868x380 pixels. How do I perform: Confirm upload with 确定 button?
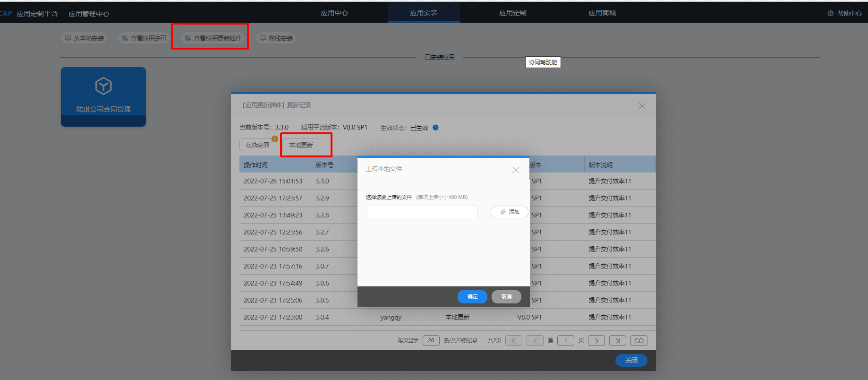click(x=472, y=296)
